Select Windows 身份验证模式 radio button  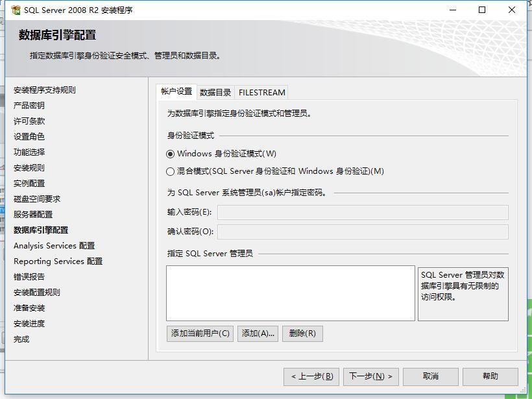(x=171, y=154)
